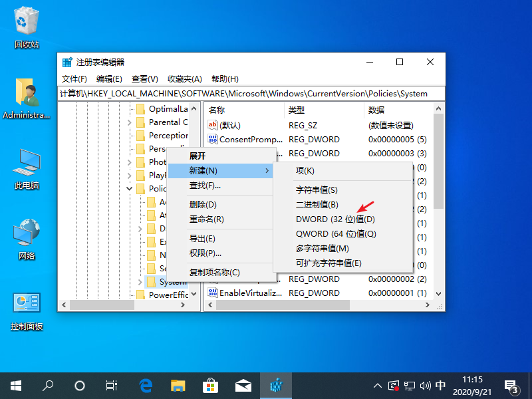The height and width of the screenshot is (399, 532).
Task: Click the registry path address bar
Action: (x=253, y=94)
